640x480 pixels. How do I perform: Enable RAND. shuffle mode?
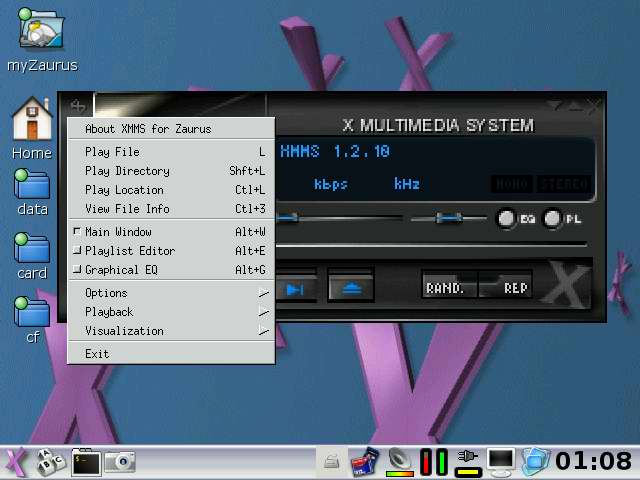pyautogui.click(x=446, y=288)
